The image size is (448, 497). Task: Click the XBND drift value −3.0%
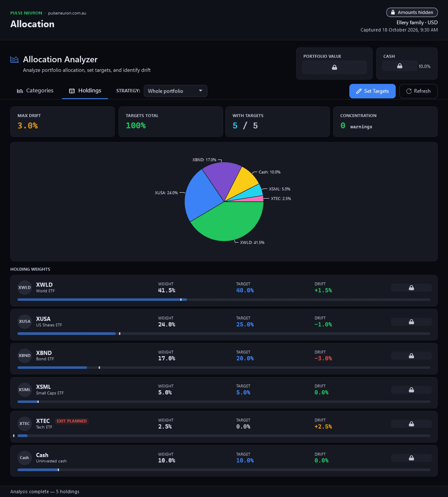click(323, 358)
